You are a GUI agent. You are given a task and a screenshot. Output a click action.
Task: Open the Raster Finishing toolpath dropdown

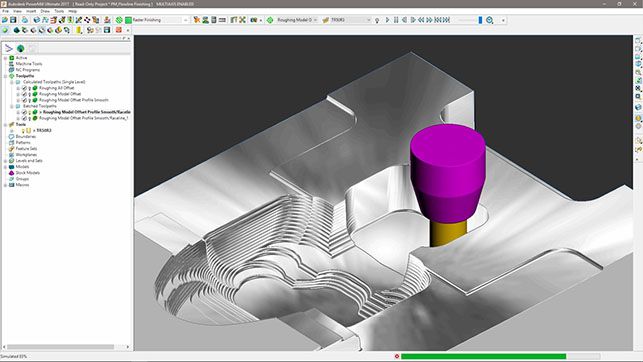pyautogui.click(x=185, y=20)
